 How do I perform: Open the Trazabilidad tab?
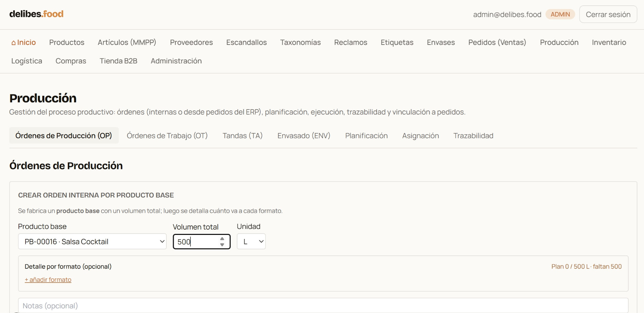[x=473, y=135]
